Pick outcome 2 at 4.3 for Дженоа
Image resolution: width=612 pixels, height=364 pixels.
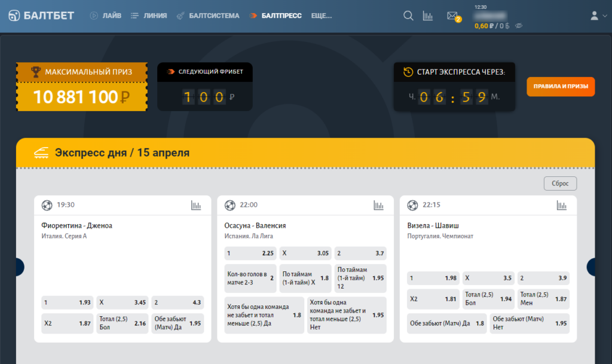[x=178, y=302]
